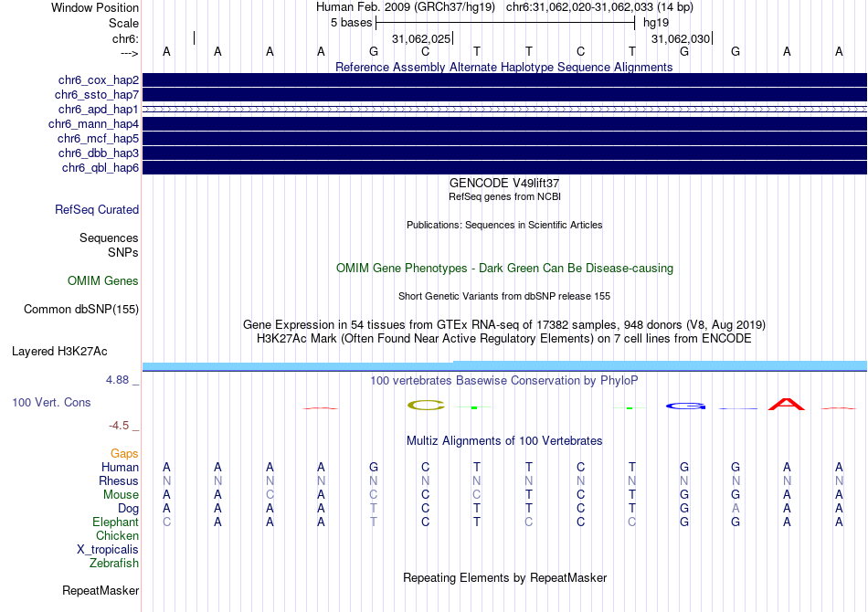The image size is (868, 612).
Task: Click the red A PhyloP conservation logo
Action: (x=787, y=404)
